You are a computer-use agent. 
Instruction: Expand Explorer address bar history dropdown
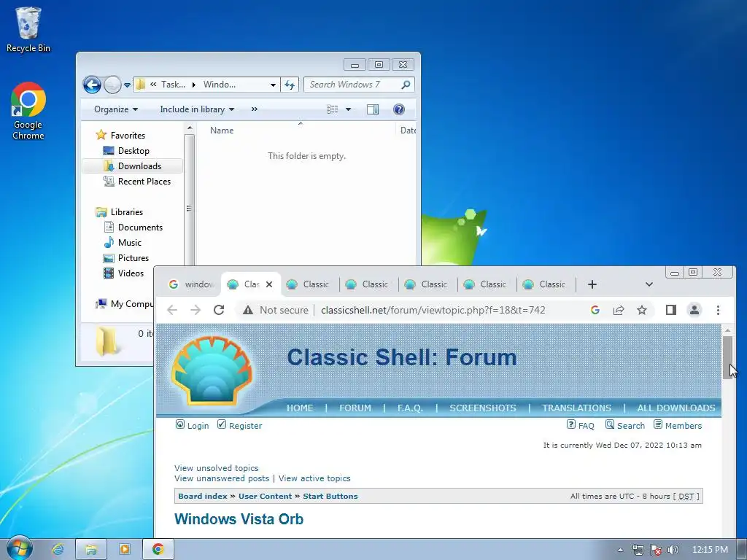pos(273,85)
